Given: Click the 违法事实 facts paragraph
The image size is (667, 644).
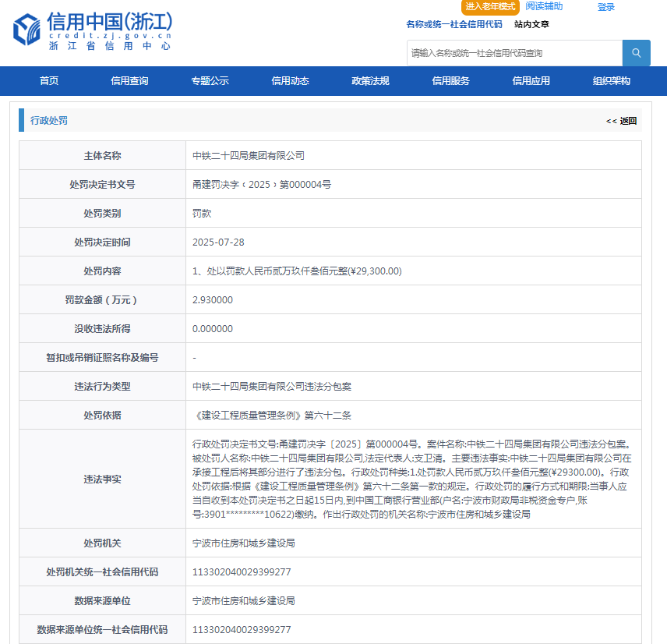Looking at the screenshot, I should [x=411, y=479].
